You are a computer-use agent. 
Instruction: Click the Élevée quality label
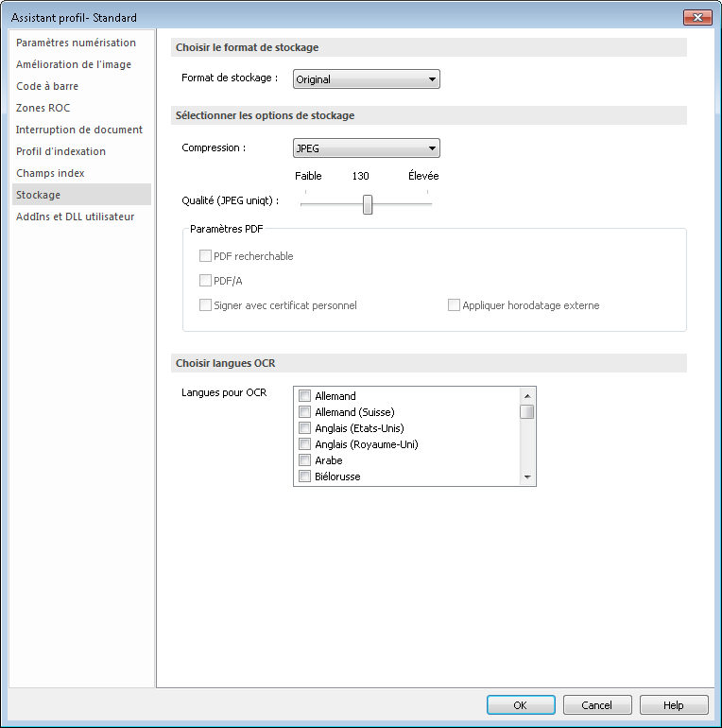tap(423, 176)
